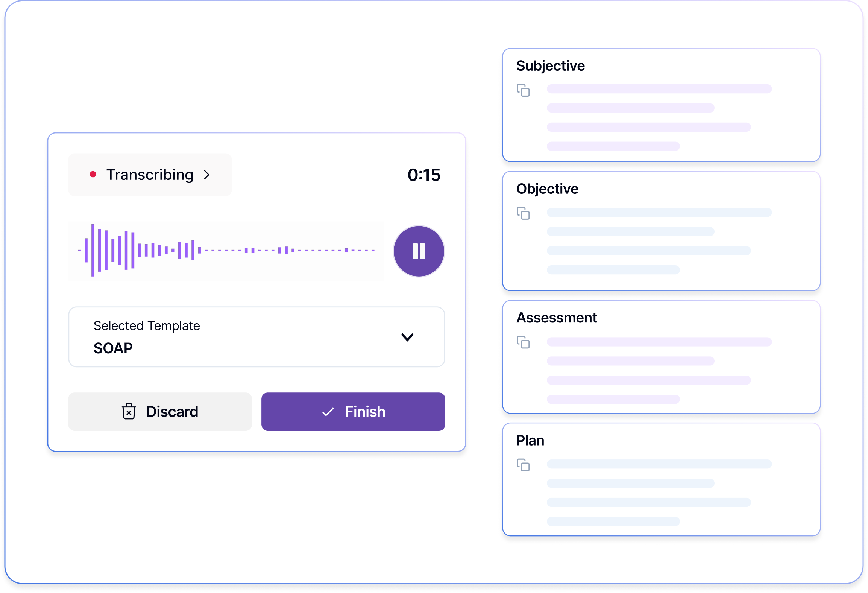The width and height of the screenshot is (868, 593).
Task: Expand the Transcribing chevron arrow
Action: pyautogui.click(x=206, y=175)
